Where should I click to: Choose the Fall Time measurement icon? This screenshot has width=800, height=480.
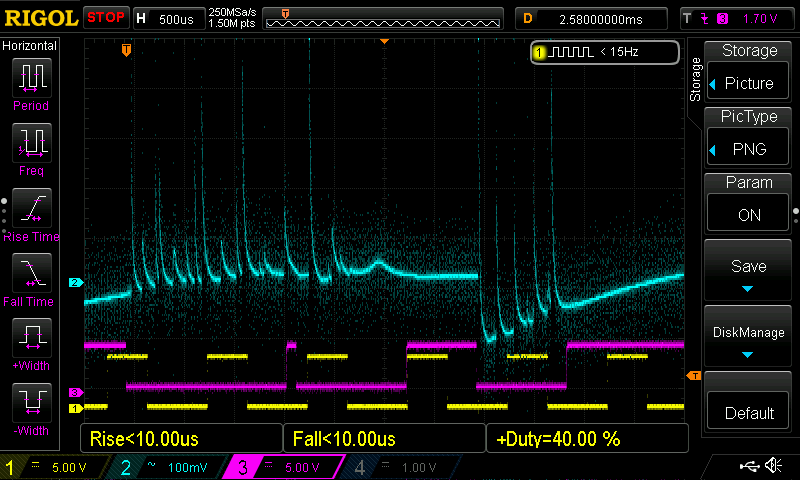(x=31, y=276)
